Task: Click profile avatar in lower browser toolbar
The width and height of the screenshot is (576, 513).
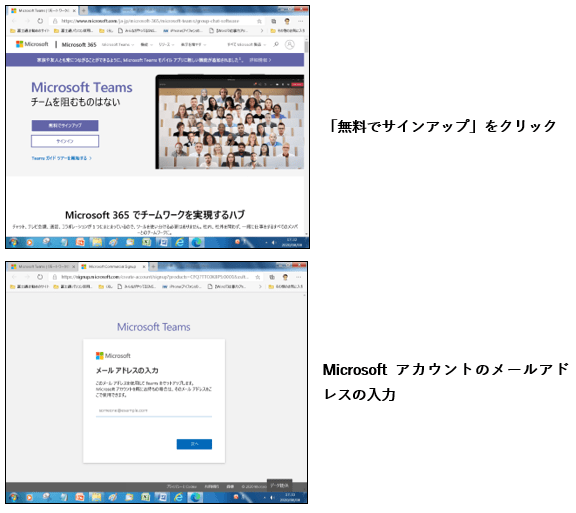Action: (x=286, y=277)
